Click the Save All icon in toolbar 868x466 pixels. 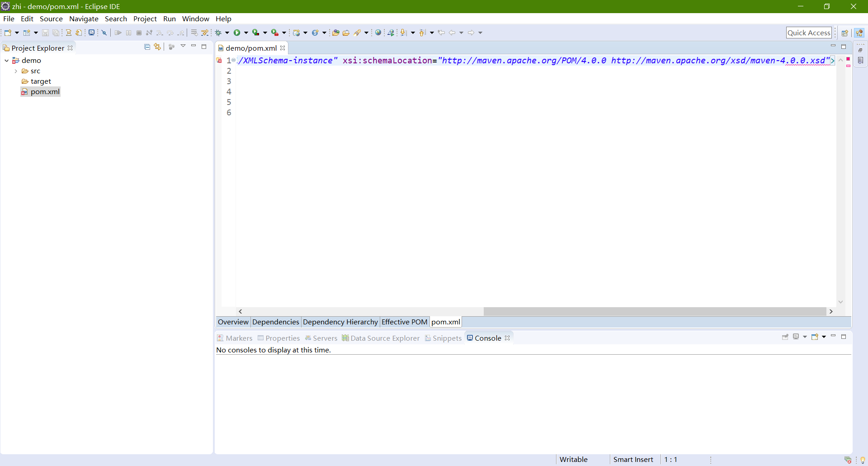coord(56,33)
